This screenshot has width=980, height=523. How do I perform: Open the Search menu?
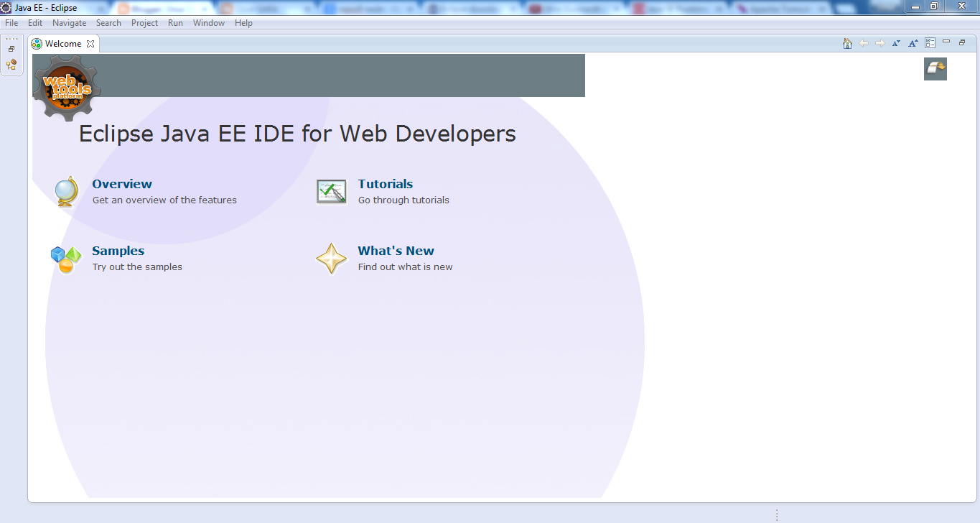click(x=108, y=23)
